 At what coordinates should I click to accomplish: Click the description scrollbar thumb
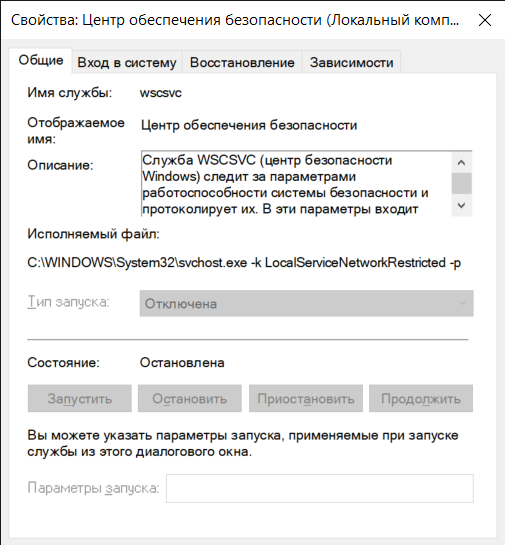tap(462, 183)
